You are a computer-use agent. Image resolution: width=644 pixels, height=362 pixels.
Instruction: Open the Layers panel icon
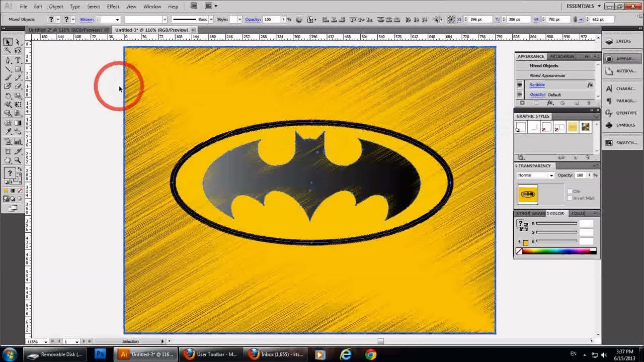coord(609,41)
